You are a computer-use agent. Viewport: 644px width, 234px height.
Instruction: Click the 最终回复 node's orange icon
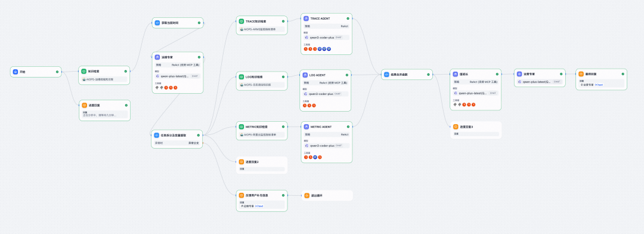(x=581, y=74)
